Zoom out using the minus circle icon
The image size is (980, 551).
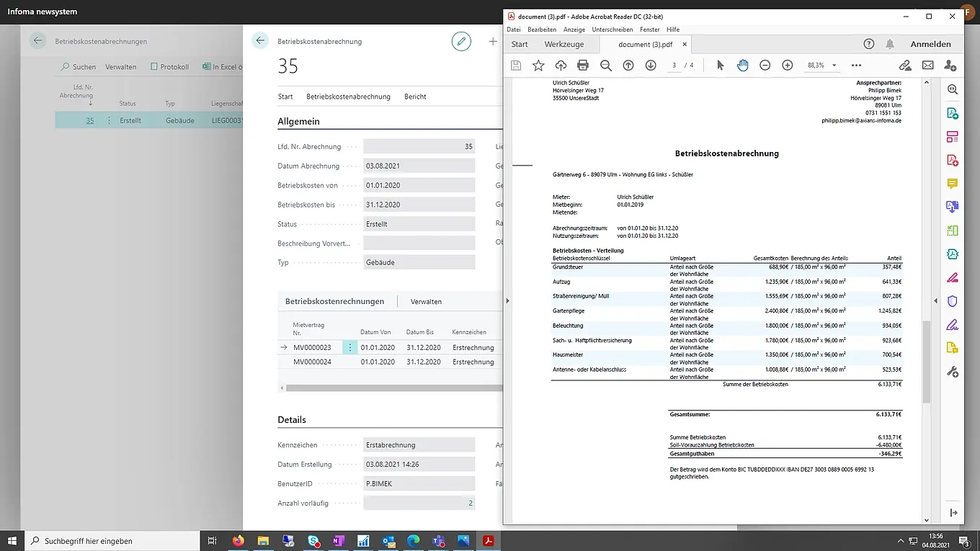765,66
